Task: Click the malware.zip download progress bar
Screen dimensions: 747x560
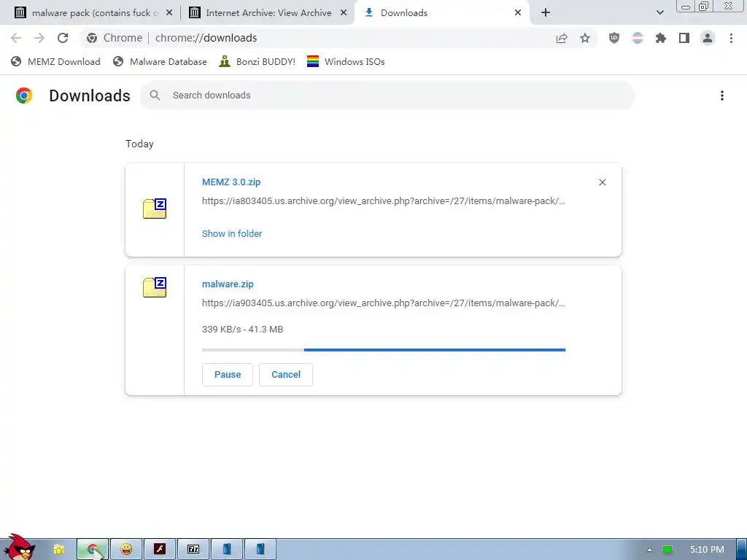Action: click(384, 350)
